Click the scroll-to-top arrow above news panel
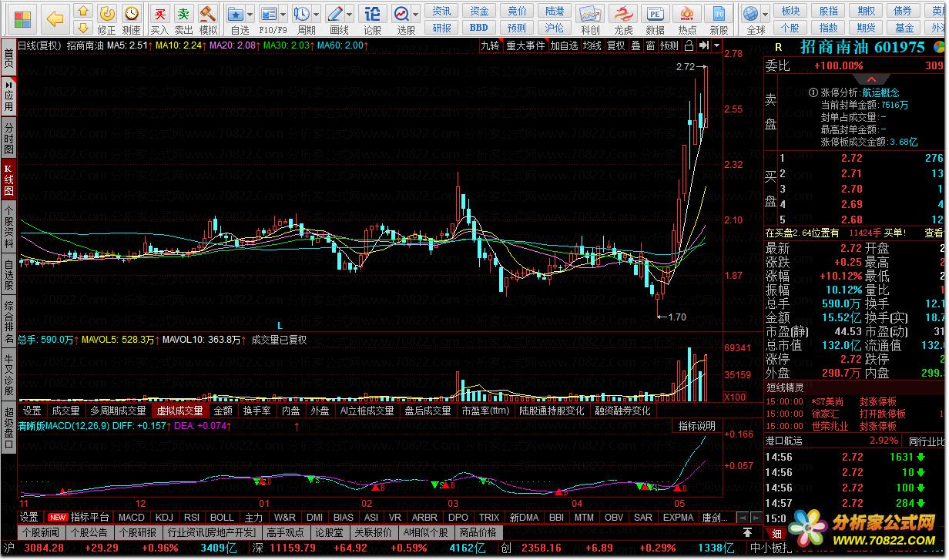The height and width of the screenshot is (560, 949). pyautogui.click(x=747, y=532)
